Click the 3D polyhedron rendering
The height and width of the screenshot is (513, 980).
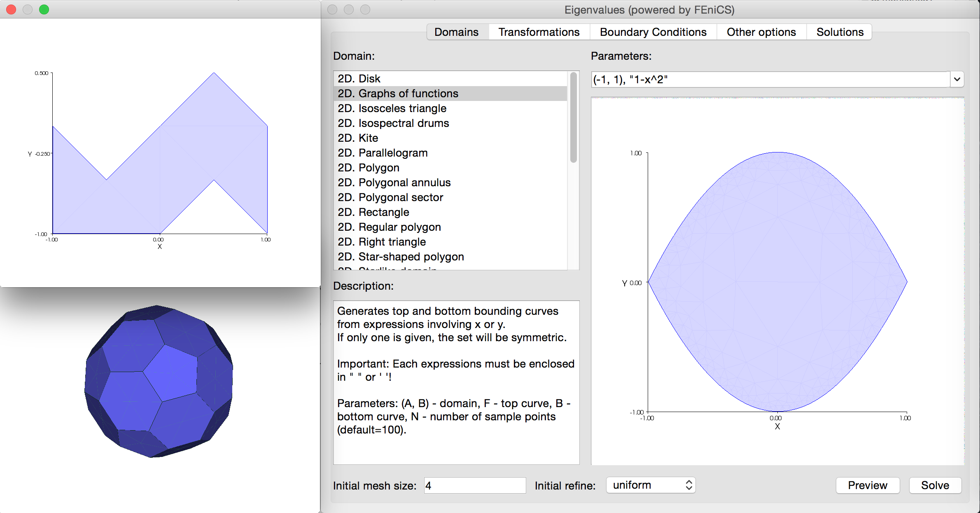coord(159,381)
